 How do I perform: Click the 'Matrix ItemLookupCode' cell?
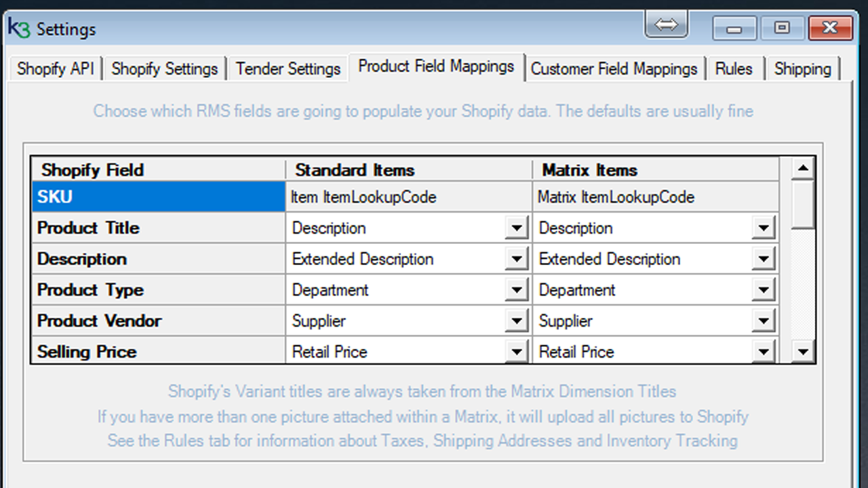click(x=656, y=197)
